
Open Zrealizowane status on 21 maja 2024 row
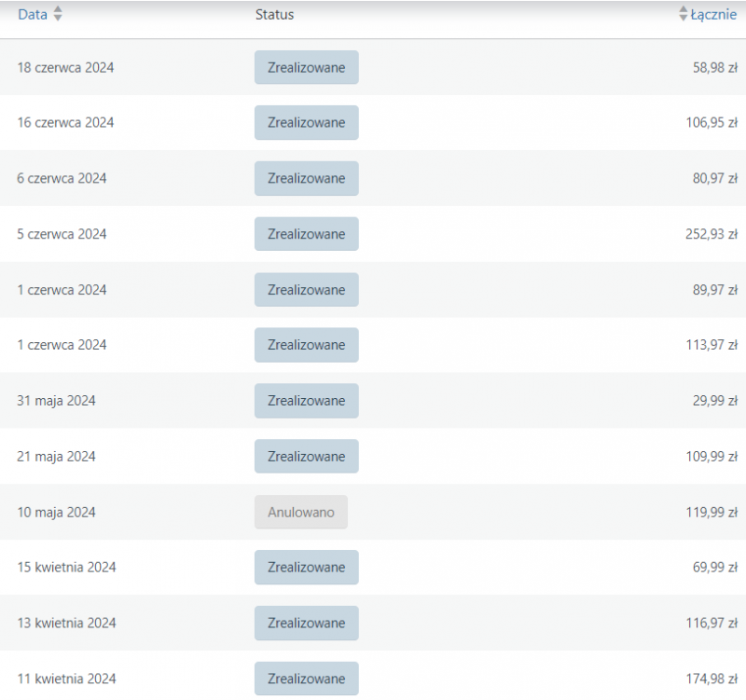point(306,457)
